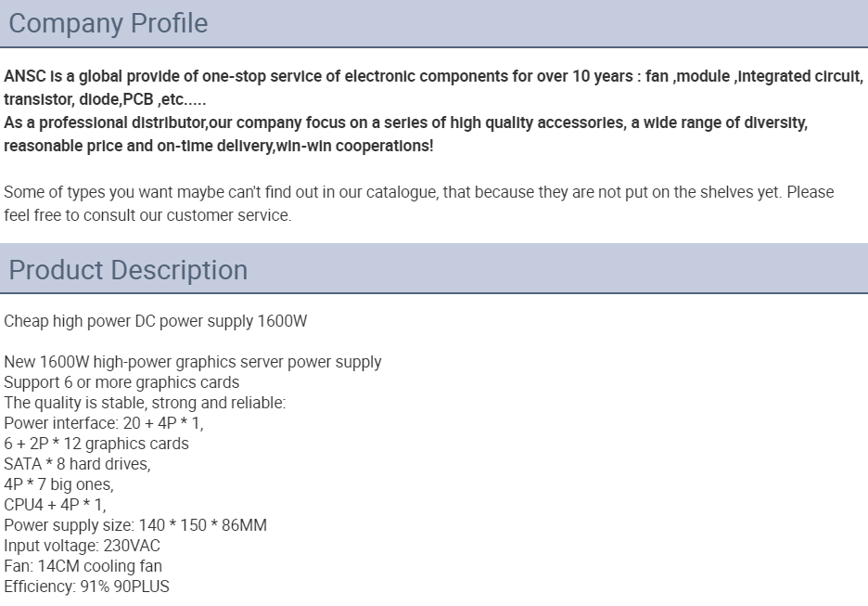The width and height of the screenshot is (868, 606).
Task: Click the Product Description heading
Action: coord(128,270)
